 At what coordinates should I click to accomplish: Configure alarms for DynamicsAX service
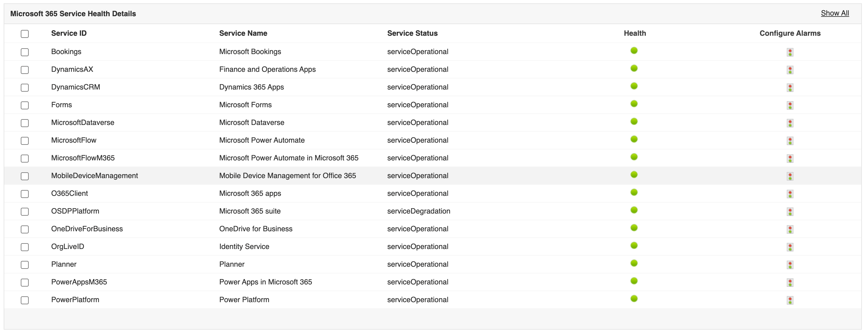790,70
